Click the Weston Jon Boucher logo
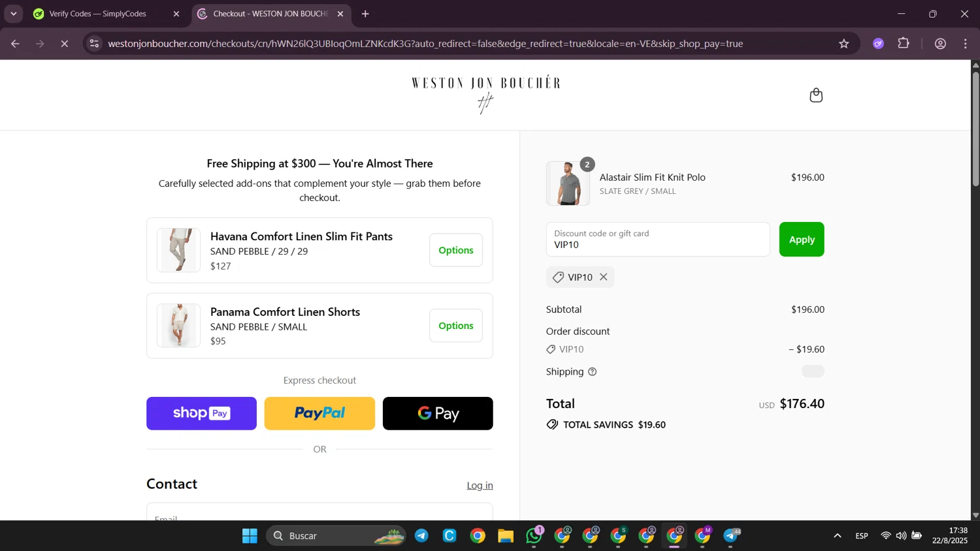The height and width of the screenshot is (551, 980). [x=485, y=95]
